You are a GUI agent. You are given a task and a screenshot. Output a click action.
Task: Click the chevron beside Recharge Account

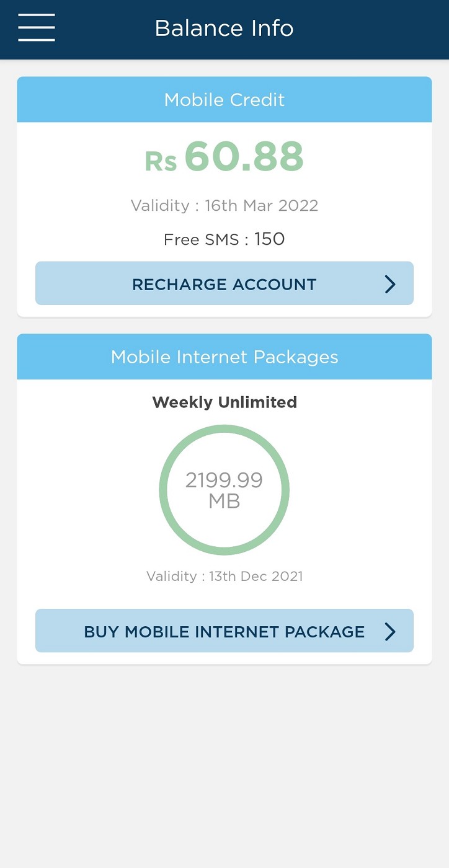tap(390, 283)
